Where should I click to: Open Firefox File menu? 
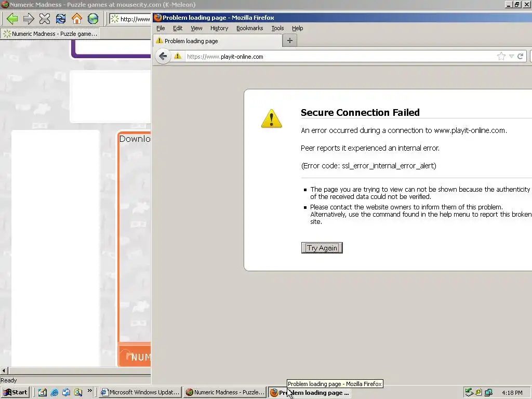tap(161, 28)
